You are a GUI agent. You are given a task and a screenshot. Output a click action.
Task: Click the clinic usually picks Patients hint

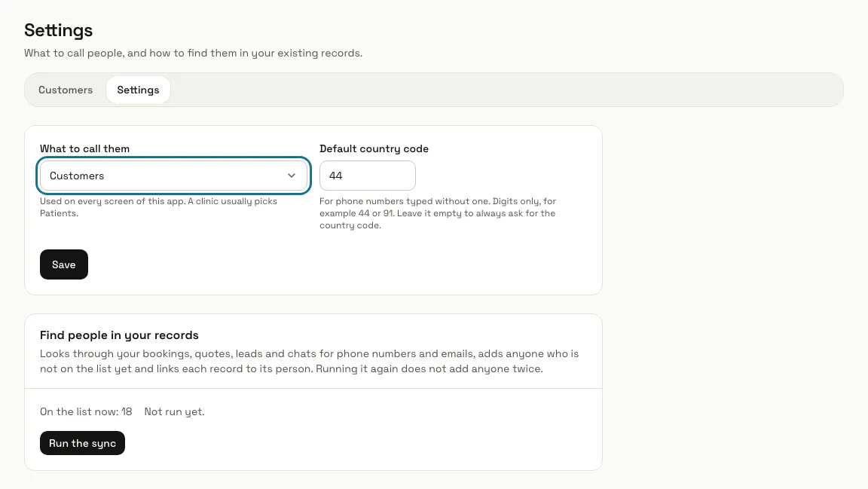pyautogui.click(x=158, y=207)
